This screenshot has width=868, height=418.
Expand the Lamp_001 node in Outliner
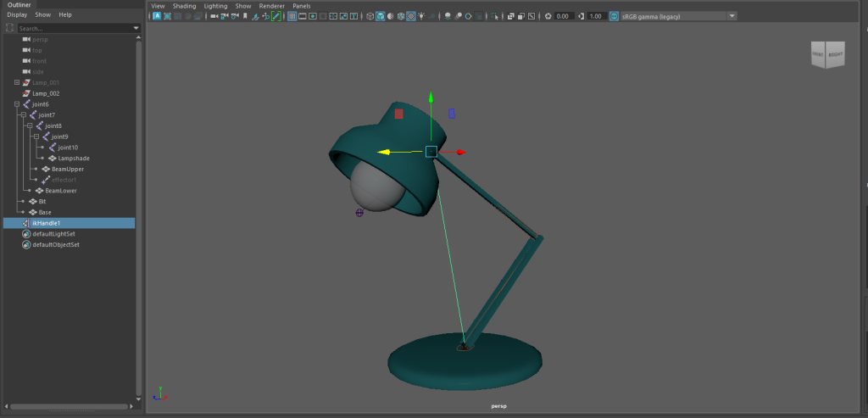[17, 82]
